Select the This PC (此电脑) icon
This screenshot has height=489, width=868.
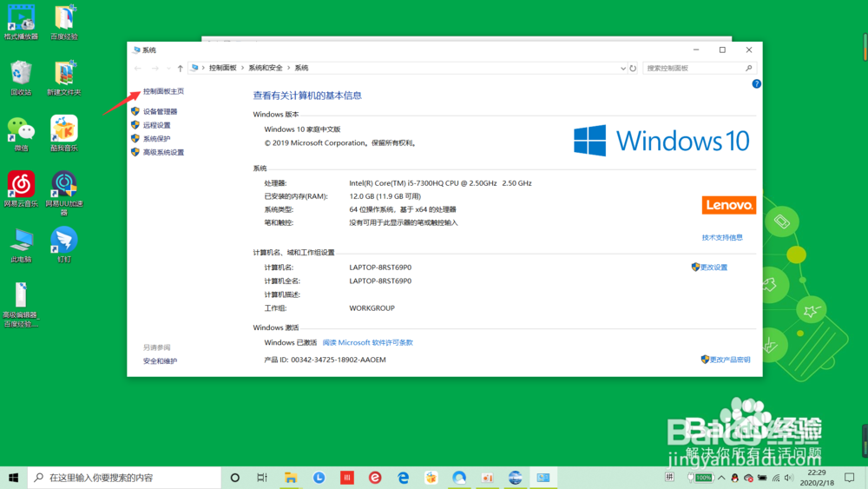pyautogui.click(x=21, y=245)
